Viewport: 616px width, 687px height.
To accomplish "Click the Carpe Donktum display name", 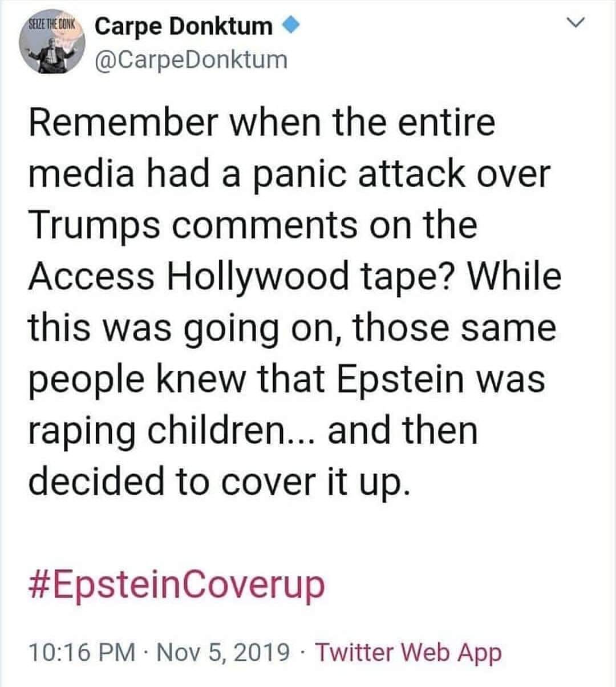I will pyautogui.click(x=183, y=26).
